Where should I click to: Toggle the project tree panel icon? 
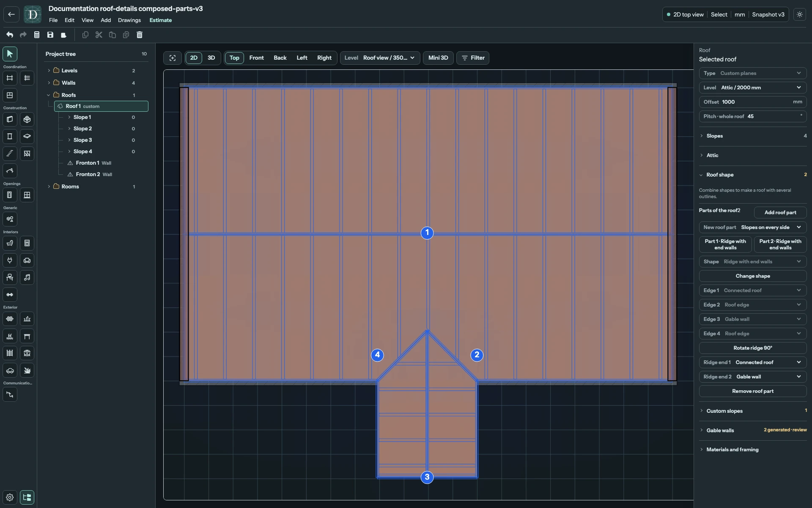[x=27, y=497]
